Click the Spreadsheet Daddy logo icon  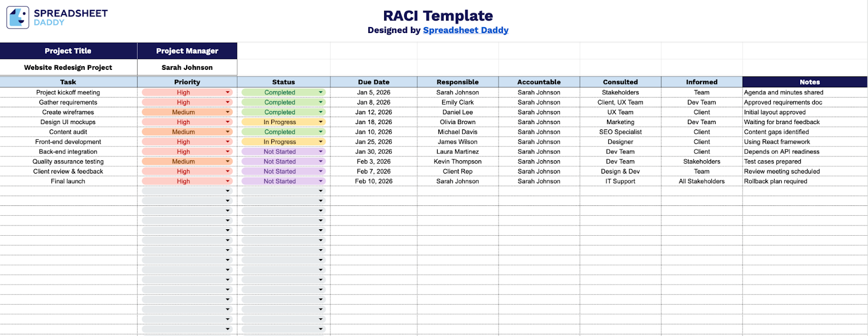pyautogui.click(x=18, y=17)
